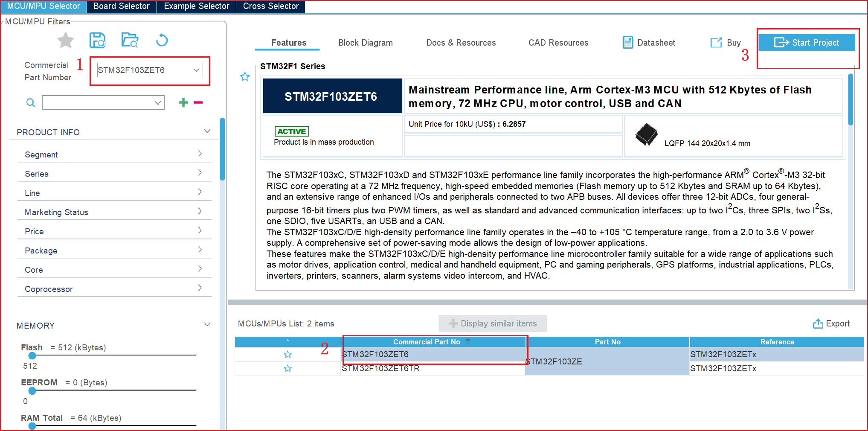This screenshot has width=868, height=431.
Task: Click the Reference column header
Action: point(777,342)
